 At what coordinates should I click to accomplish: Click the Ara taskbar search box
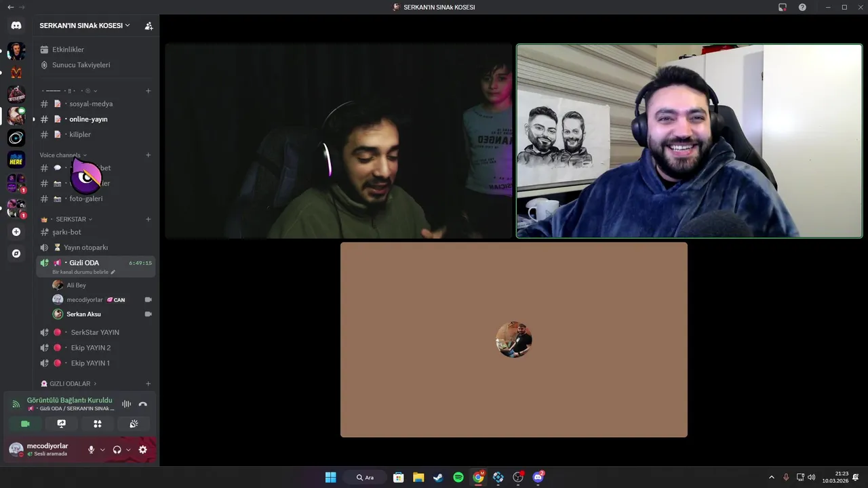click(x=365, y=477)
